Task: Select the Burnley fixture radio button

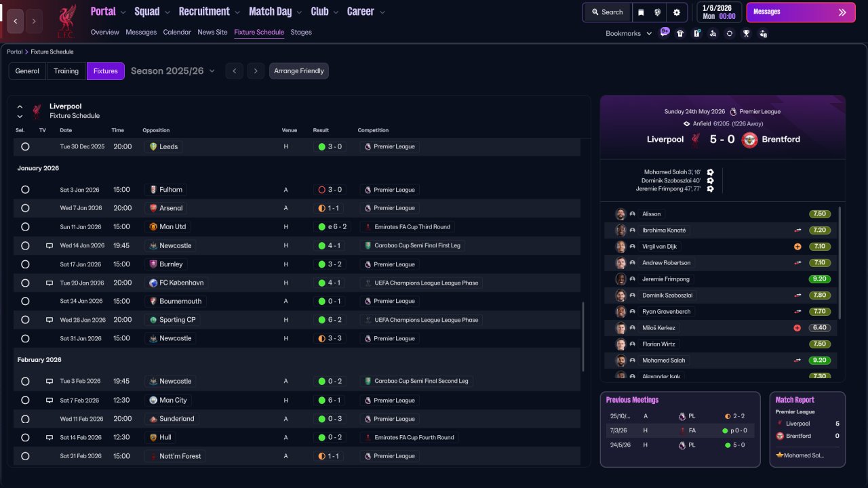Action: pyautogui.click(x=25, y=264)
